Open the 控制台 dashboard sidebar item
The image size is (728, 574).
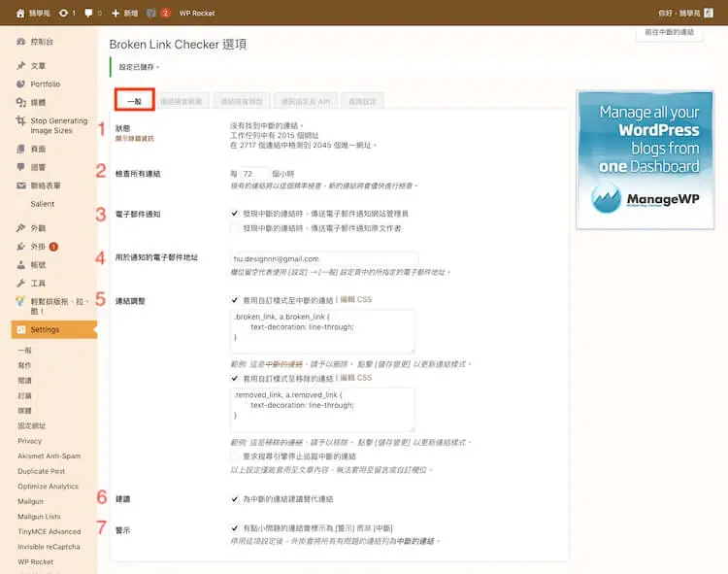tap(42, 42)
